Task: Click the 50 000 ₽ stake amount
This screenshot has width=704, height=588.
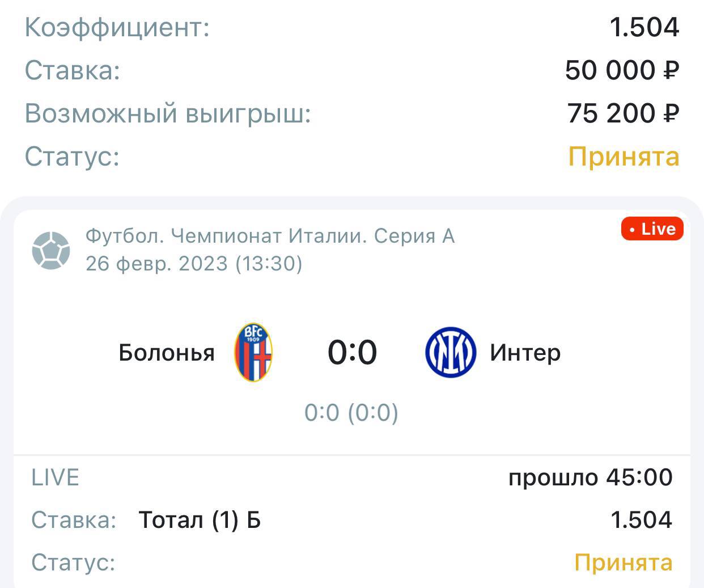Action: [622, 70]
